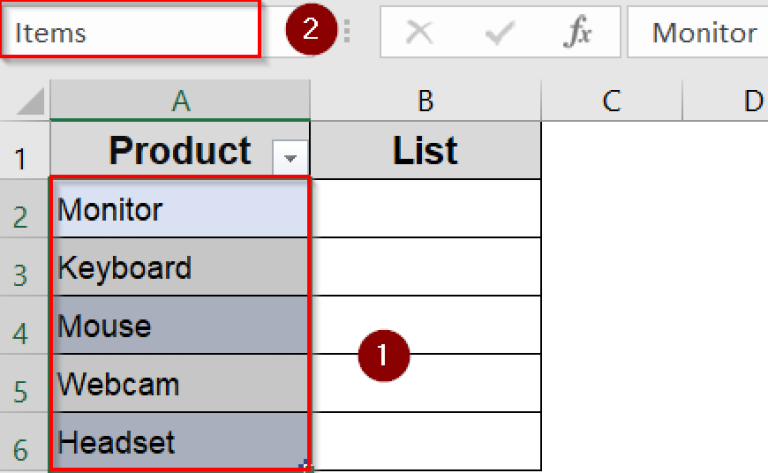Image resolution: width=768 pixels, height=473 pixels.
Task: Select column B header
Action: pos(425,100)
